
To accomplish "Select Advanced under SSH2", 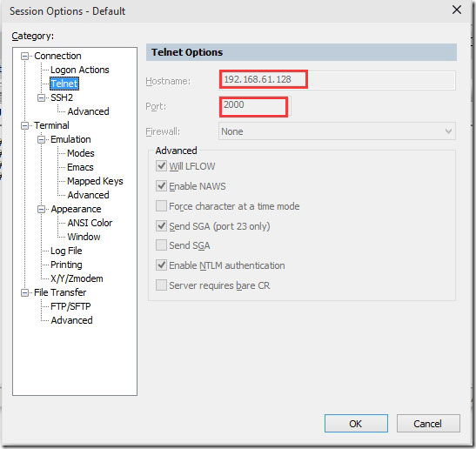I will point(88,111).
